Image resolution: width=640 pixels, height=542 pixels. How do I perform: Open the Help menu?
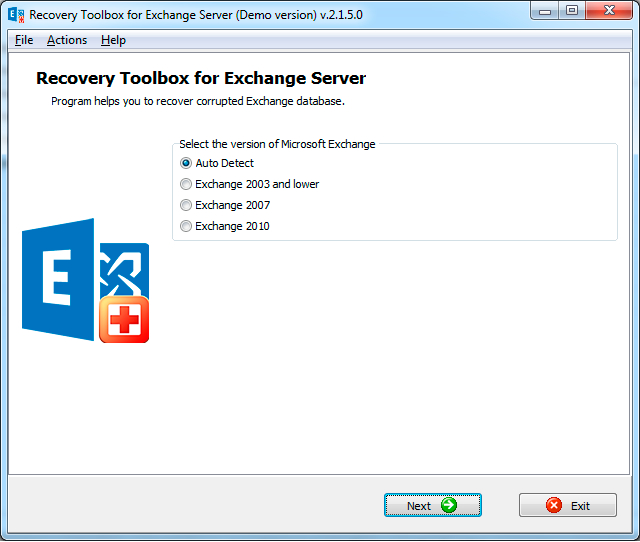point(113,40)
